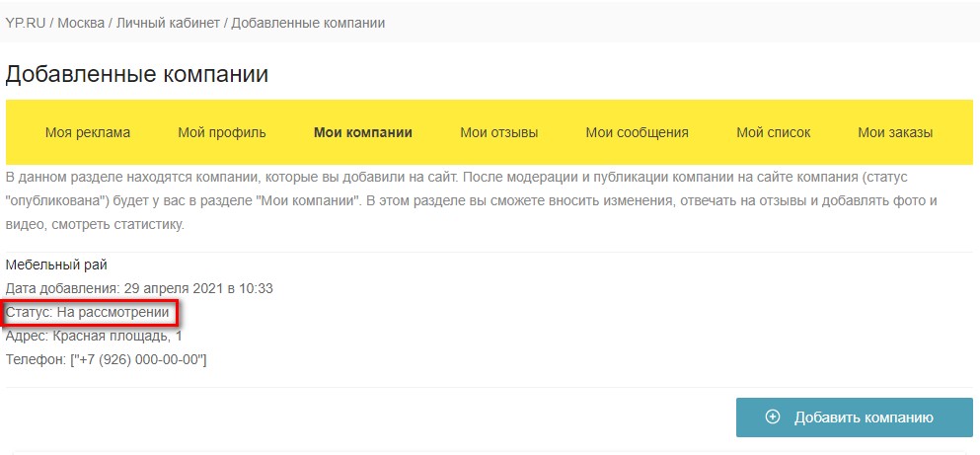Click the Москва breadcrumb link

point(81,23)
